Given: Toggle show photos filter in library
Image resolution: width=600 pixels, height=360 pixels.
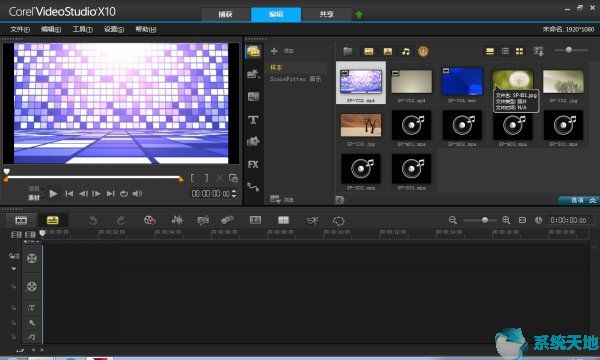Looking at the screenshot, I should [x=388, y=51].
